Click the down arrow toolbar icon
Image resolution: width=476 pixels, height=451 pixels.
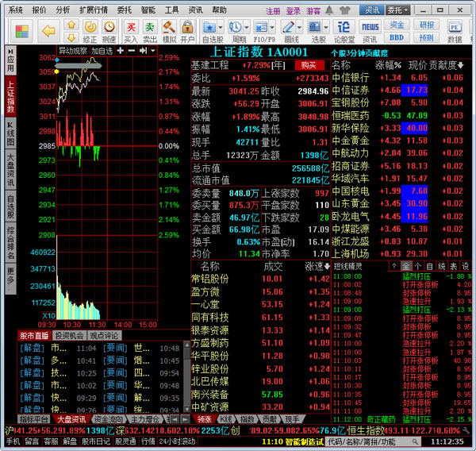[x=71, y=37]
